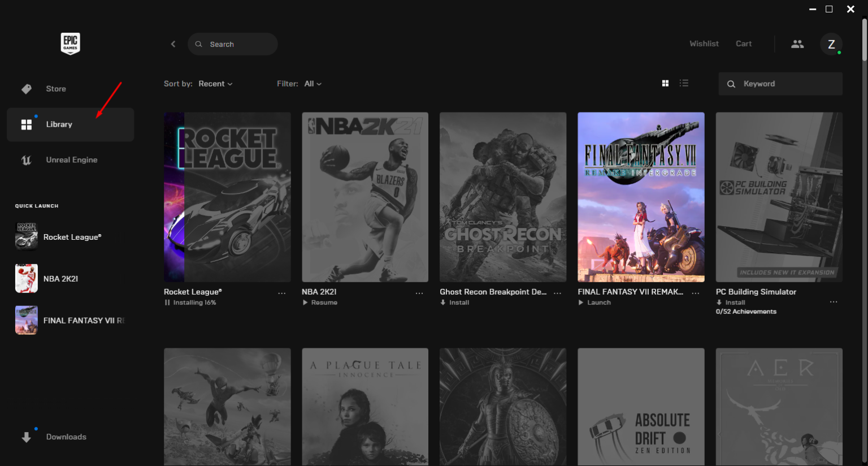This screenshot has width=868, height=466.
Task: Click the 0/52 Achievements text
Action: pyautogui.click(x=746, y=312)
